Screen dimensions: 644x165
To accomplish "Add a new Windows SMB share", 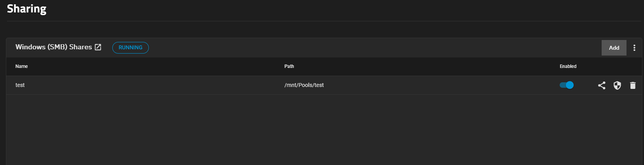I will (x=614, y=48).
